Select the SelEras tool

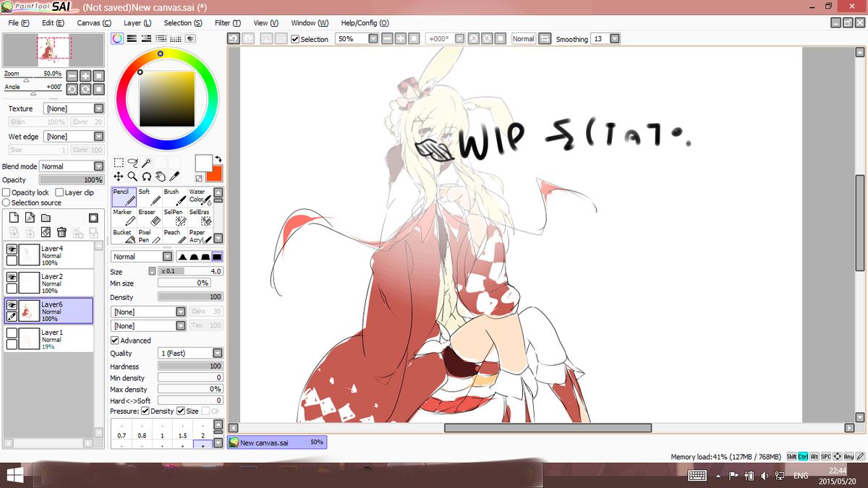point(200,218)
